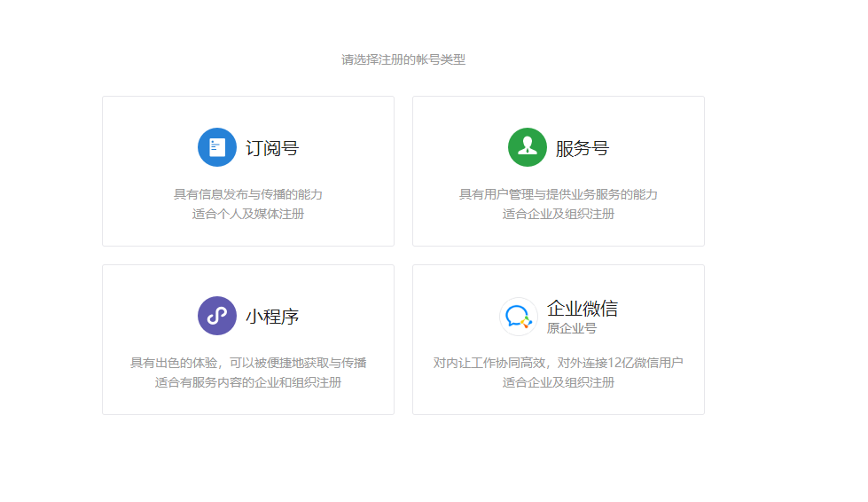The height and width of the screenshot is (502, 868).
Task: Click the green 服务号 person icon
Action: tap(527, 147)
